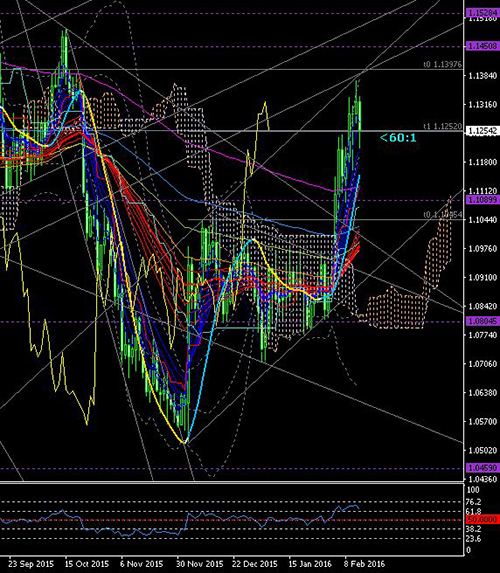The image size is (500, 573).
Task: Click the current price label 1.12542
Action: (x=483, y=131)
